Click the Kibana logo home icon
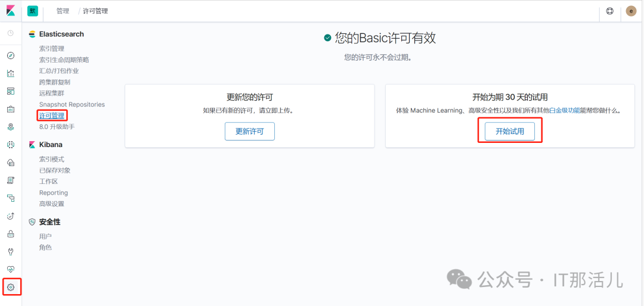The image size is (644, 306). pos(11,11)
